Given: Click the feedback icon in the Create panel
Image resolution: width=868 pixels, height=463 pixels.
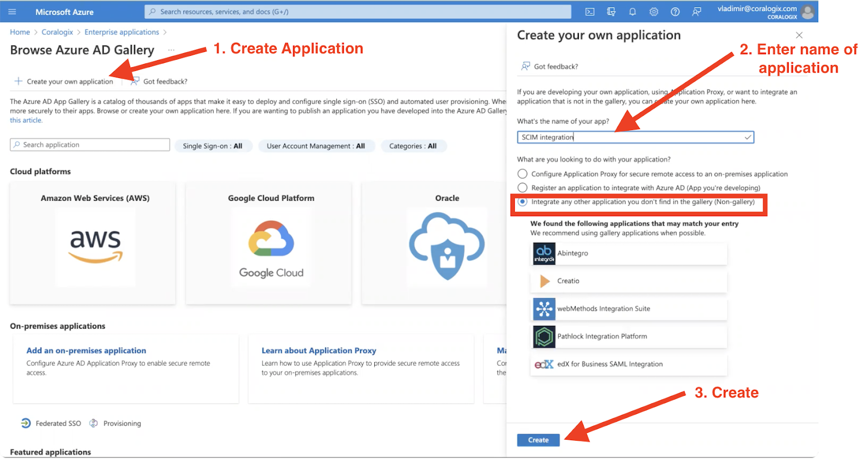Looking at the screenshot, I should (525, 66).
